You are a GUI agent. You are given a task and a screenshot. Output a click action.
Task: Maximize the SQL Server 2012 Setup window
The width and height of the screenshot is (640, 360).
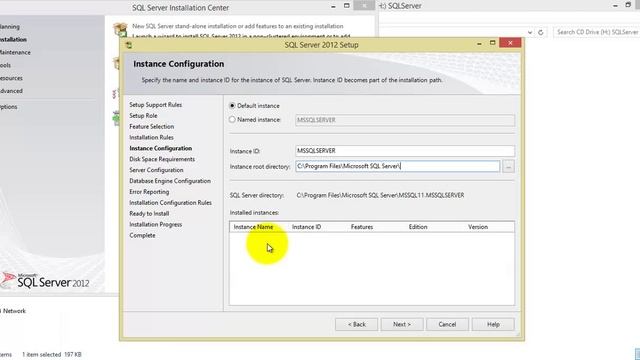pos(493,43)
